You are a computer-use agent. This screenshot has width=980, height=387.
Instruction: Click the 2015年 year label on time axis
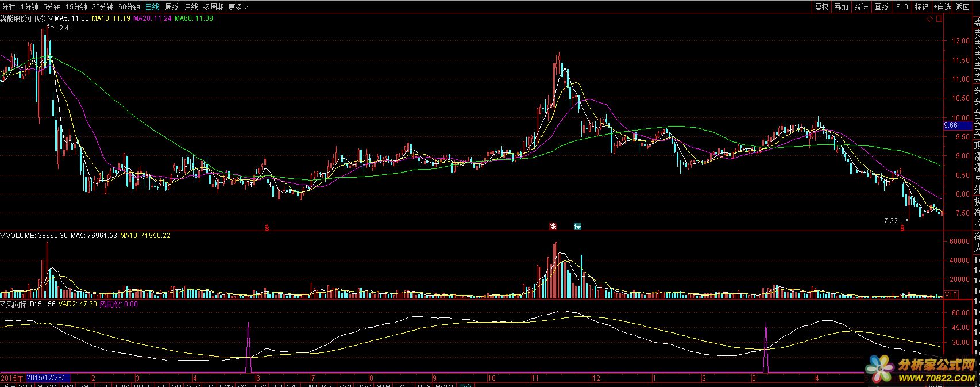click(12, 378)
